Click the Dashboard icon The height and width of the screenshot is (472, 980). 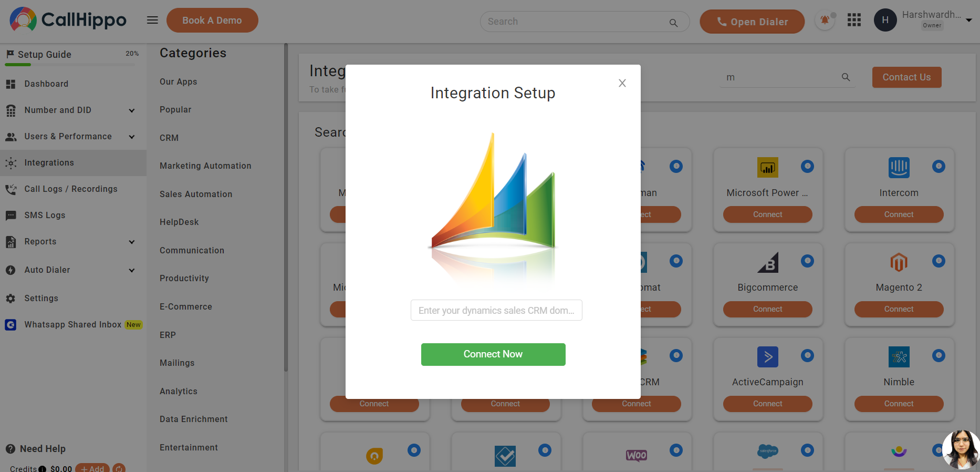11,84
